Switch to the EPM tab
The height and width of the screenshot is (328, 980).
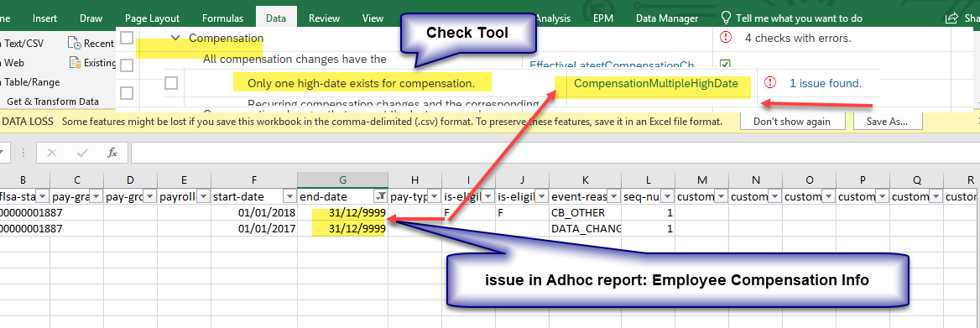pos(603,18)
